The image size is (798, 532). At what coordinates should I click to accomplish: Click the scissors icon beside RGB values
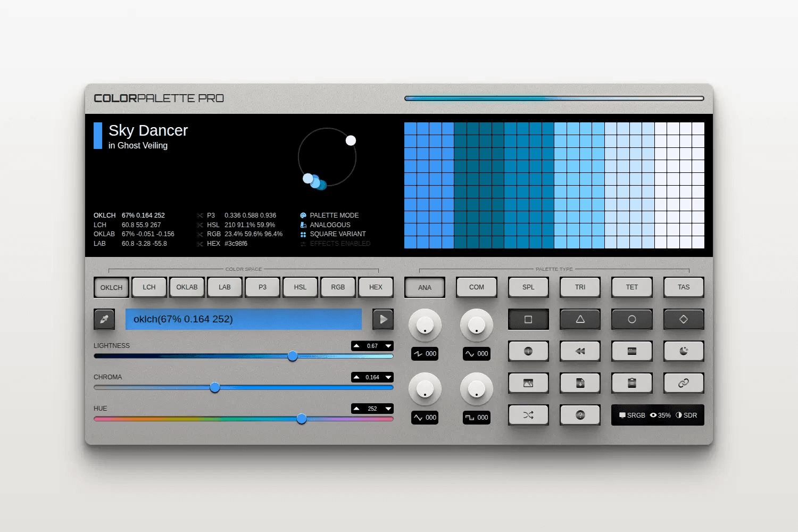(x=200, y=234)
